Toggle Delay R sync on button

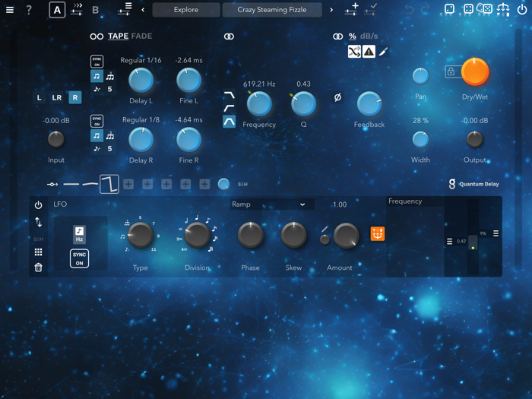[97, 121]
